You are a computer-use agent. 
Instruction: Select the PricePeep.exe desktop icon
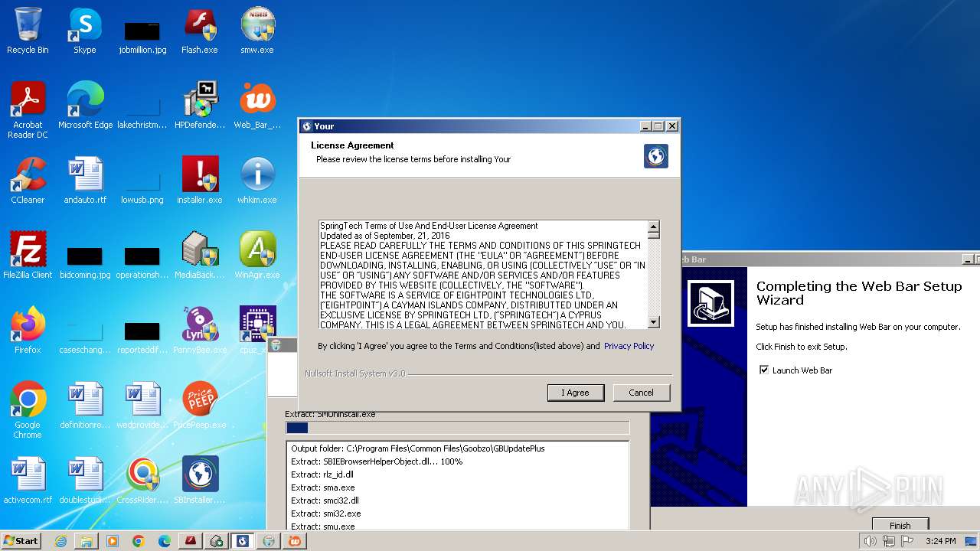coord(200,406)
